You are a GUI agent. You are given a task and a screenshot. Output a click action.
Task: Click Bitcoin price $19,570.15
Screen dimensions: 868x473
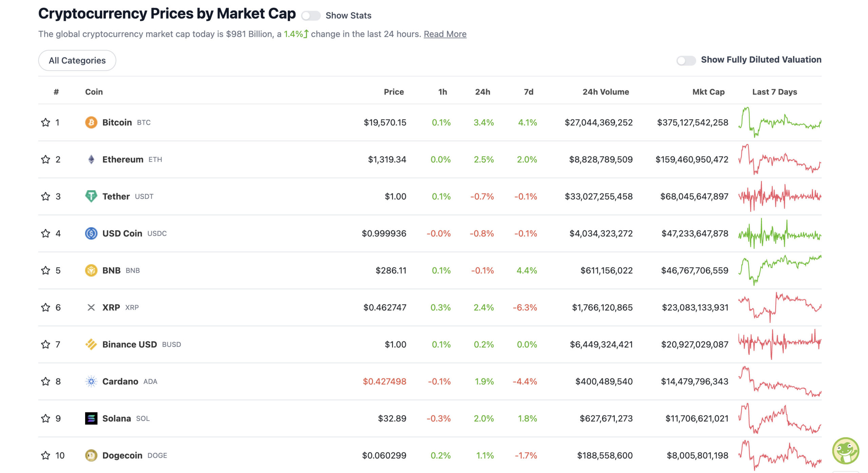[x=385, y=122]
